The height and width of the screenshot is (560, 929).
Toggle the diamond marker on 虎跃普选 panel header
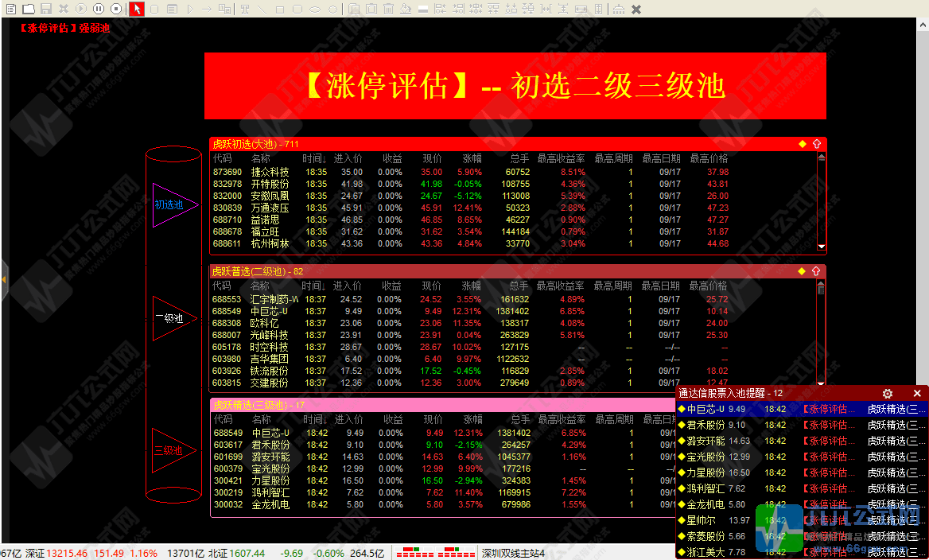(x=801, y=270)
